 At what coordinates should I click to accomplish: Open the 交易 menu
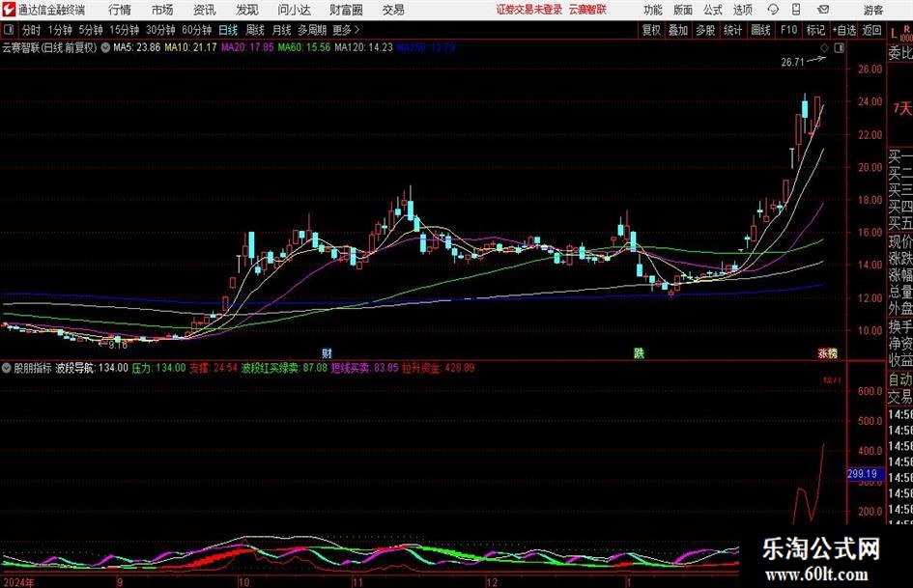coord(393,10)
